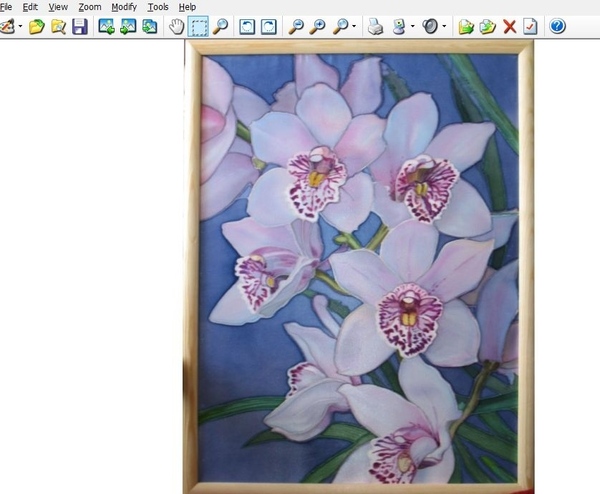
Task: Select the hand pan tool
Action: point(176,26)
